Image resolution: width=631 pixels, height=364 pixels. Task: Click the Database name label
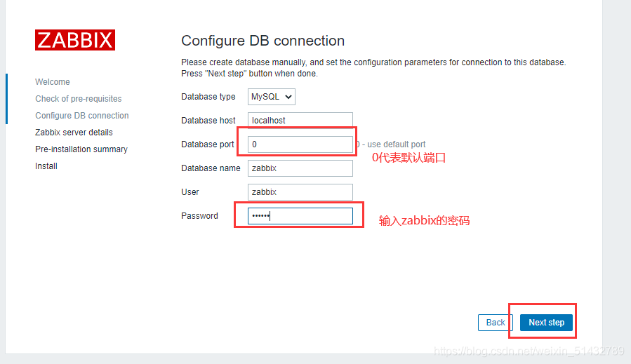click(x=211, y=168)
